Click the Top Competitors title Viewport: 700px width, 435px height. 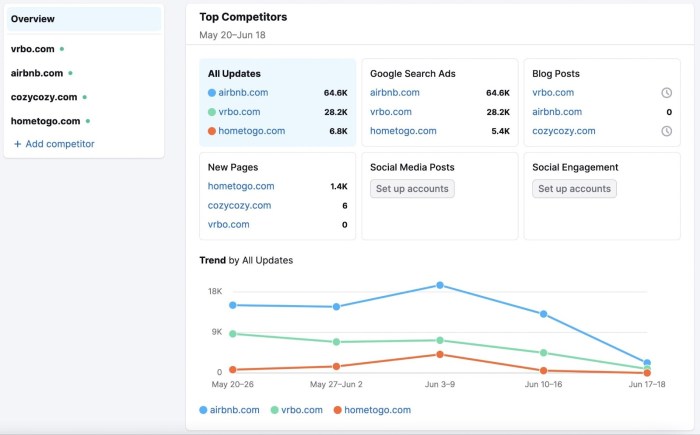[243, 17]
